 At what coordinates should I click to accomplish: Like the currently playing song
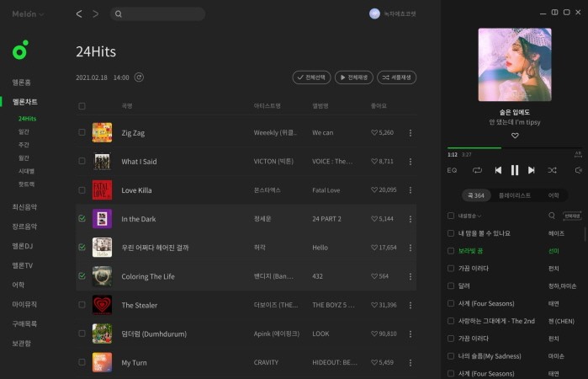pyautogui.click(x=515, y=136)
